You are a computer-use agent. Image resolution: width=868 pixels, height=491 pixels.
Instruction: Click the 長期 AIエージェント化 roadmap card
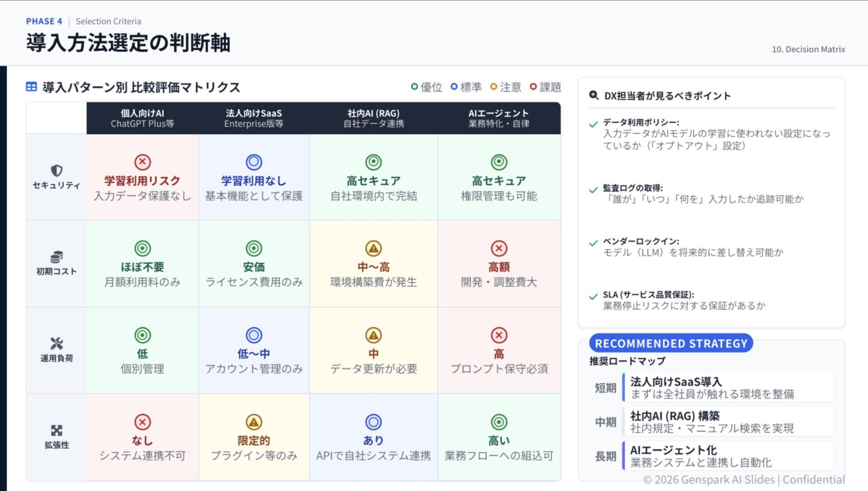[727, 456]
